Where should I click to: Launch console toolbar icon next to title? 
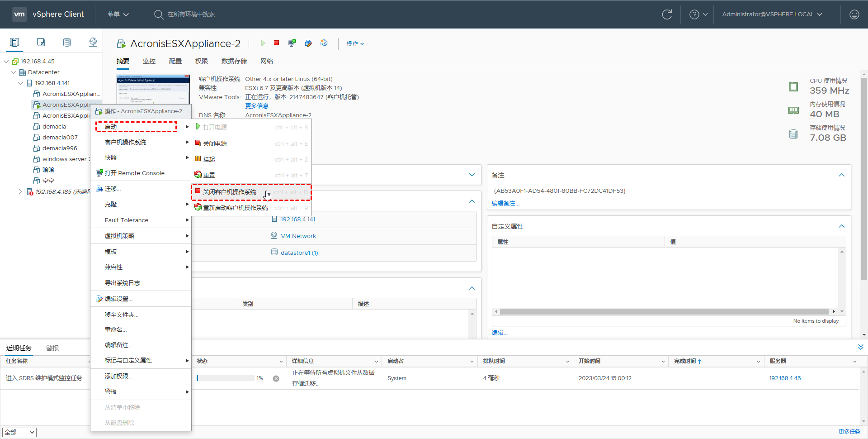[292, 43]
